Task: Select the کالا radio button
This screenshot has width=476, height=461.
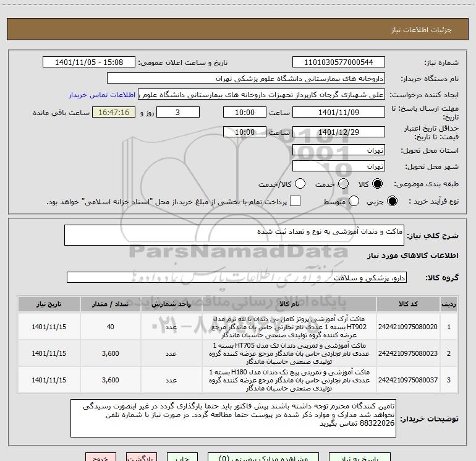Action: 377,184
